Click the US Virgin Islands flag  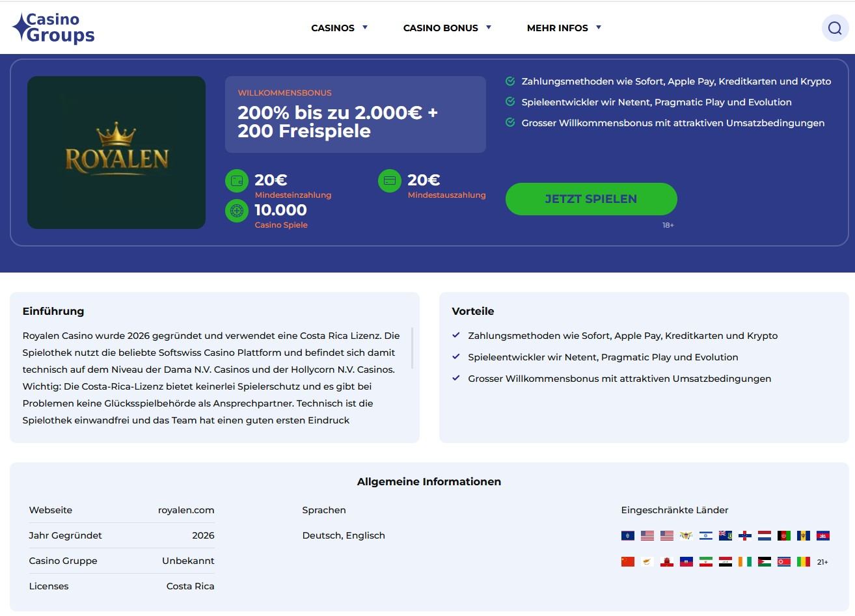(686, 536)
